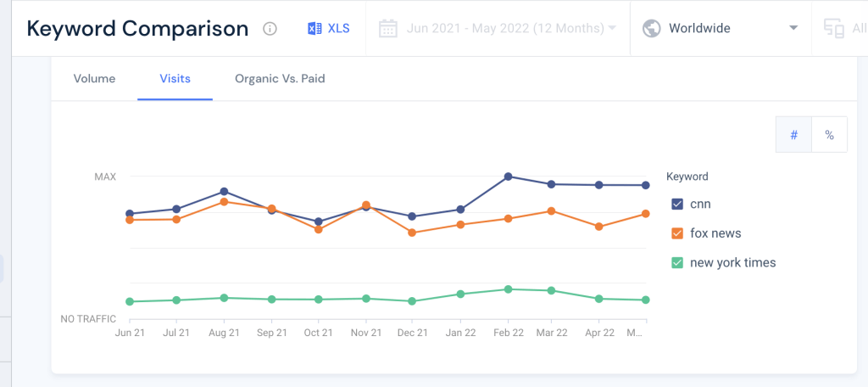The height and width of the screenshot is (387, 868).
Task: Click the calendar icon in date selector
Action: tap(388, 28)
